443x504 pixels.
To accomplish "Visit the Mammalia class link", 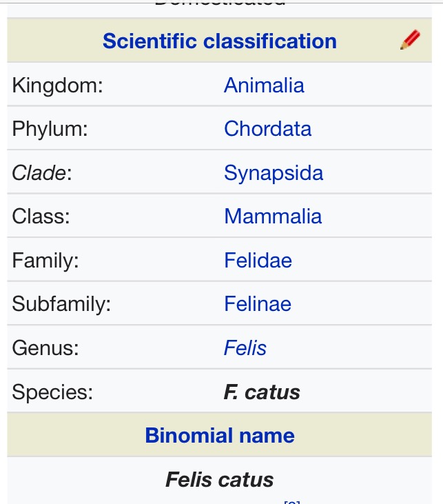I will (x=273, y=216).
